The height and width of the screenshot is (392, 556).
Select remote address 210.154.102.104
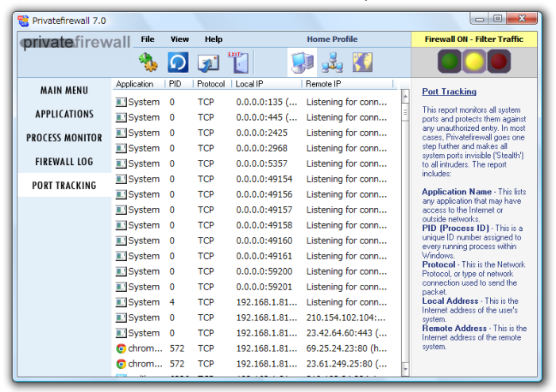[x=346, y=317]
